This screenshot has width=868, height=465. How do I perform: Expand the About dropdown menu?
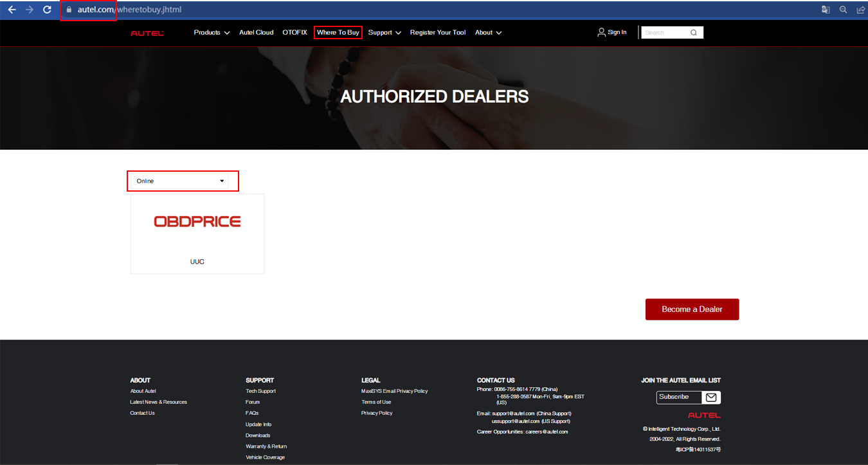coord(488,32)
